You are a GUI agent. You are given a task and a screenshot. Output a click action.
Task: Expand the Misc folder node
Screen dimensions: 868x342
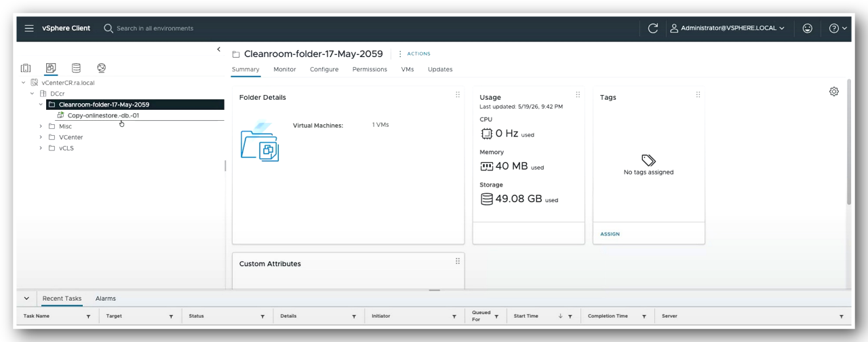click(41, 126)
